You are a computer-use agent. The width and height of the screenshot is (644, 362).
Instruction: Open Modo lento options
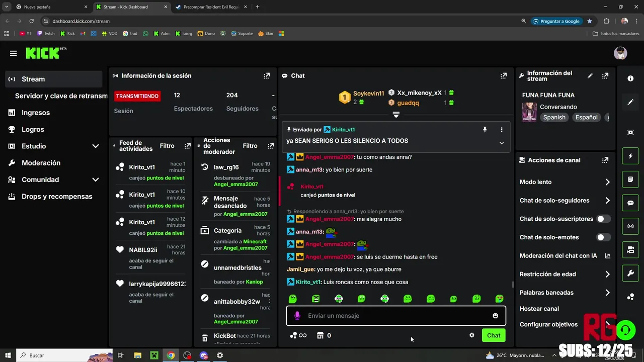click(565, 182)
